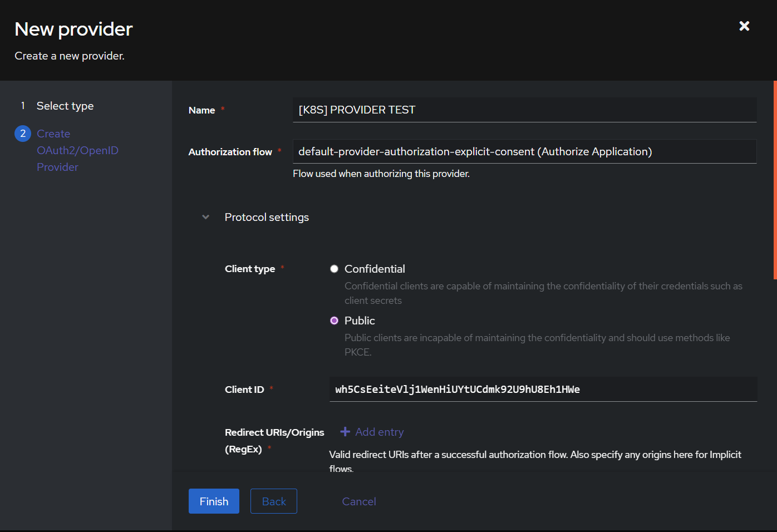Screen dimensions: 777x532
Task: Click the Public clients PKCE description text
Action: (537, 345)
